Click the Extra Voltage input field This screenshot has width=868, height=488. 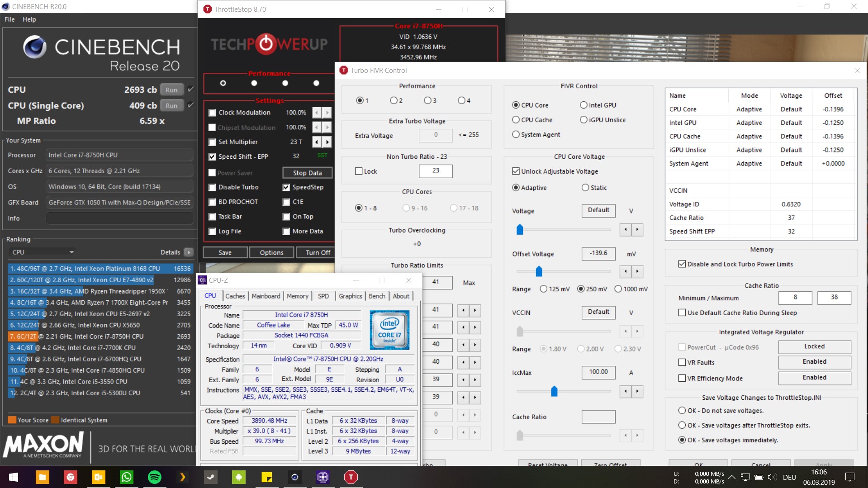coord(435,135)
